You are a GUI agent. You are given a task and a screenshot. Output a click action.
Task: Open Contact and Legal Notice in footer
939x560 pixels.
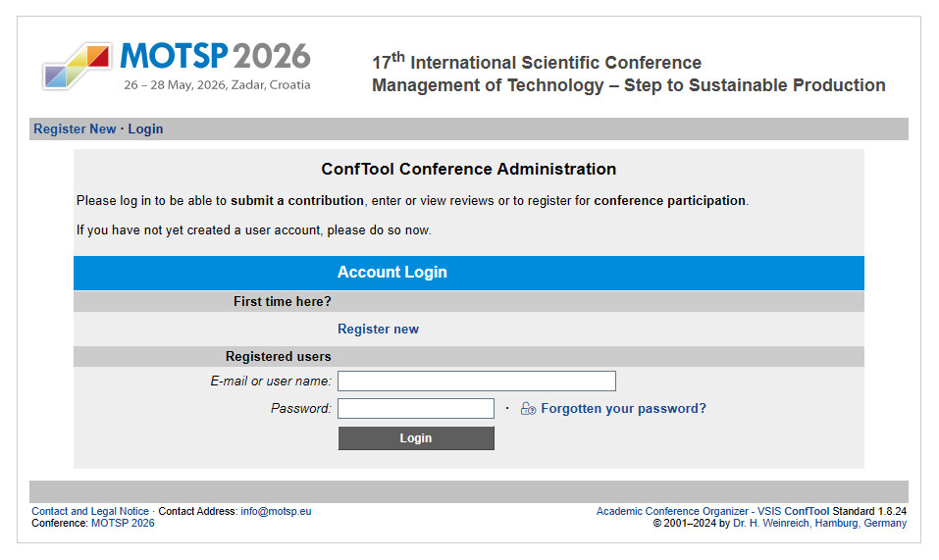click(90, 512)
